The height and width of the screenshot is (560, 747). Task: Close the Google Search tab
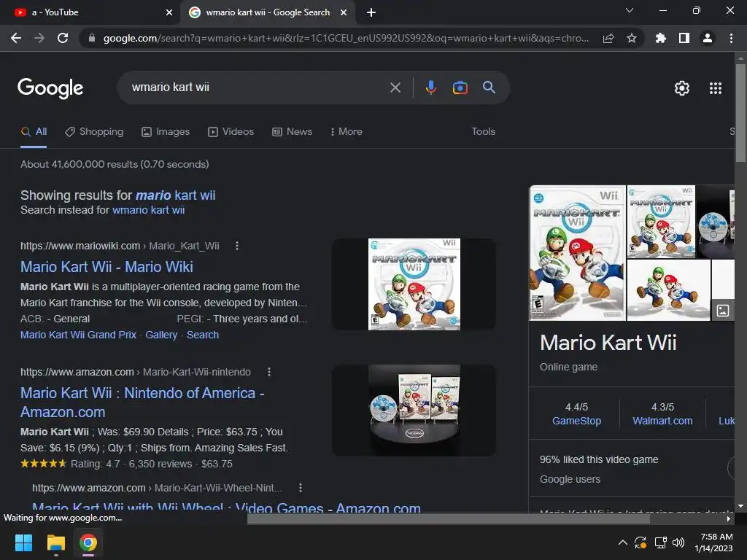point(344,12)
